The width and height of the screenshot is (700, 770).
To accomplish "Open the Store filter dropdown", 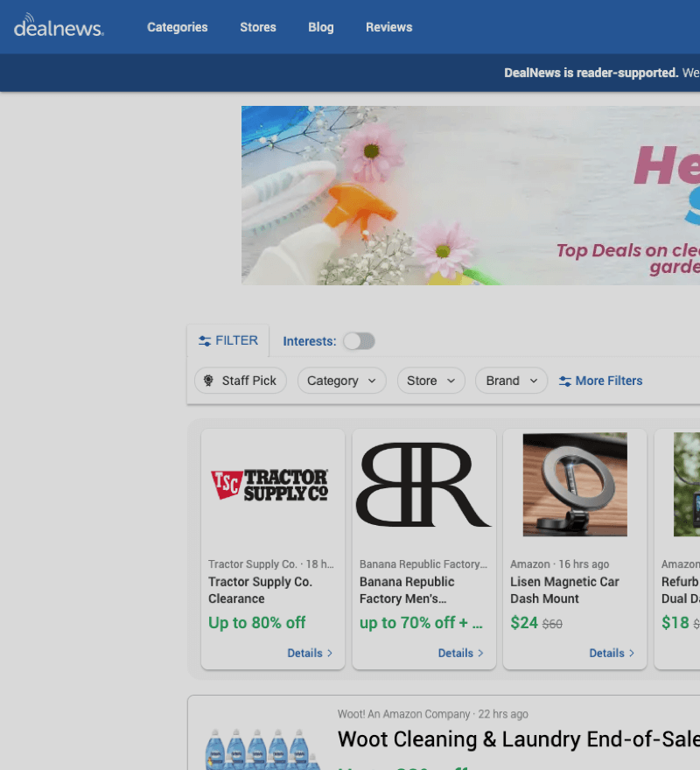I will 430,381.
